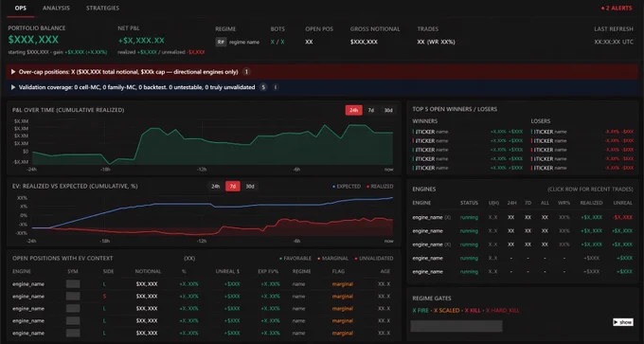Click the (CLICK ROW FOR RECENT TRADES) hint text
644x344 pixels.
point(590,189)
